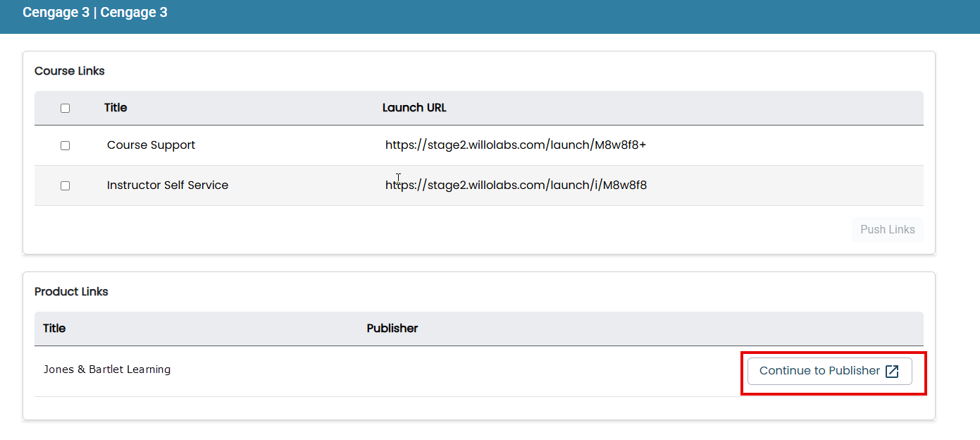Image resolution: width=980 pixels, height=440 pixels.
Task: Click the Course Links section heading
Action: click(70, 71)
